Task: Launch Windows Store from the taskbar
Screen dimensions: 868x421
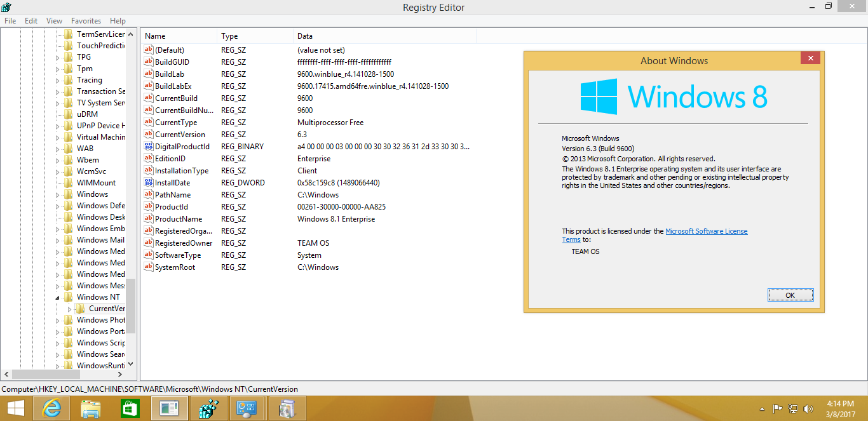Action: pyautogui.click(x=130, y=408)
